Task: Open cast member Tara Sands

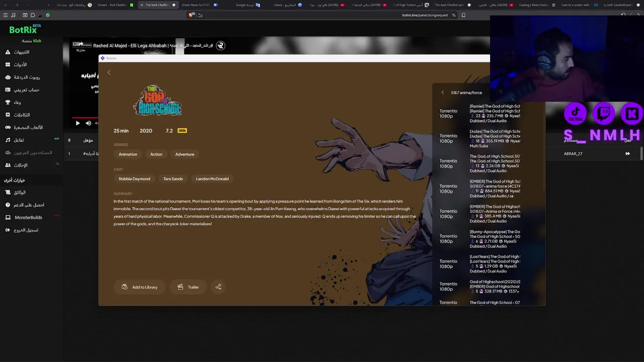Action: pyautogui.click(x=173, y=179)
